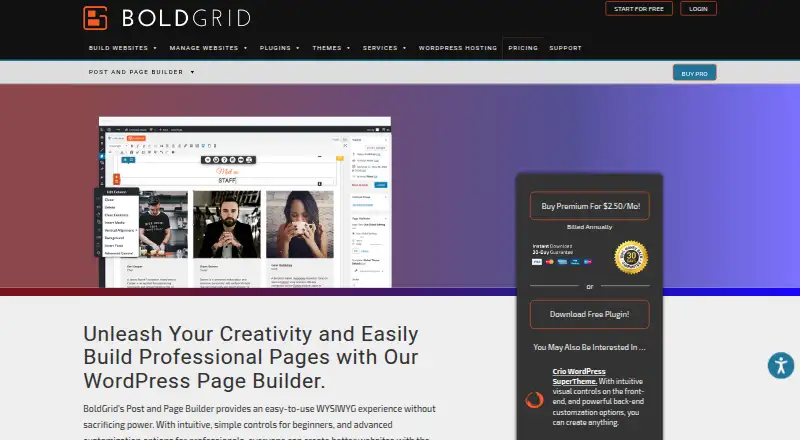Expand the Themes dropdown menu
Viewport: 800px width, 440px height.
331,48
